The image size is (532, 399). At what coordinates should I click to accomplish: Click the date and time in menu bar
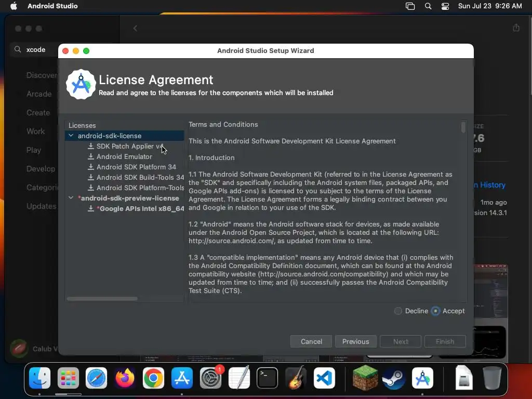click(x=490, y=6)
